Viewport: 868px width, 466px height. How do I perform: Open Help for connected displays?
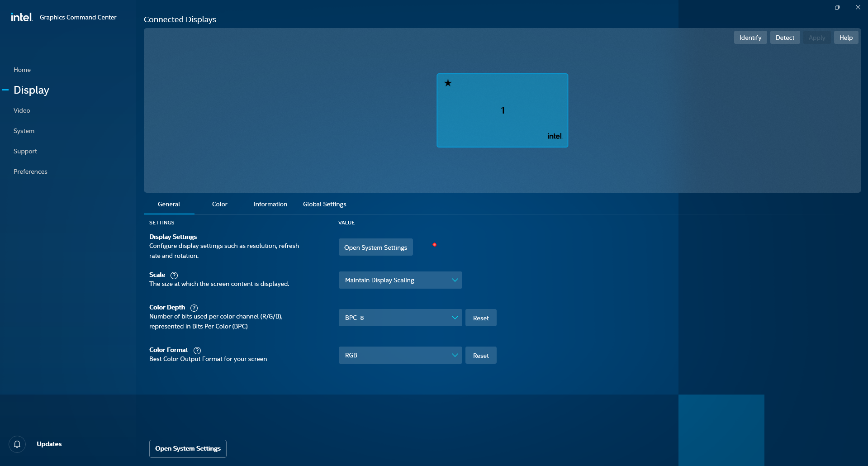click(x=846, y=38)
